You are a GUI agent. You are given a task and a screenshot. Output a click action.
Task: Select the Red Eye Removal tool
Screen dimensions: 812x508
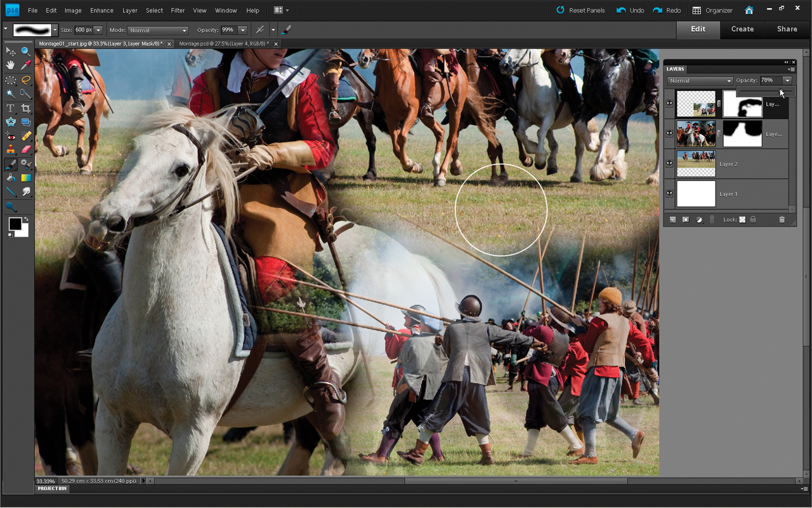coord(11,136)
